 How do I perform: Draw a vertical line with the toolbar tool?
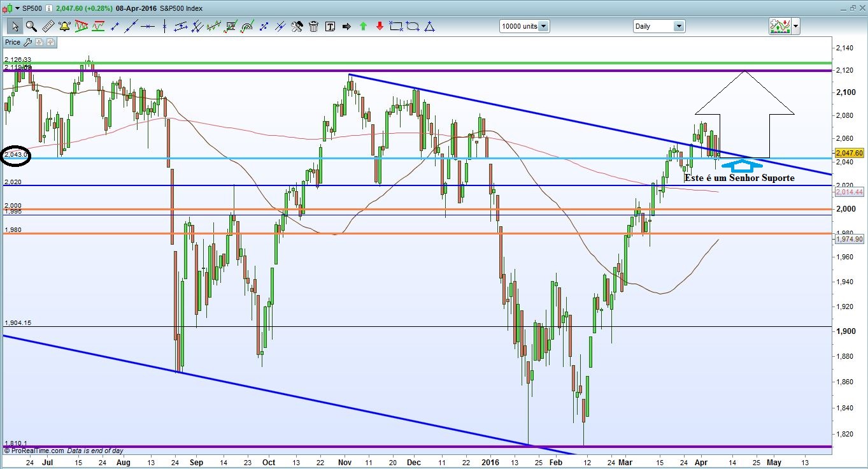(x=164, y=26)
